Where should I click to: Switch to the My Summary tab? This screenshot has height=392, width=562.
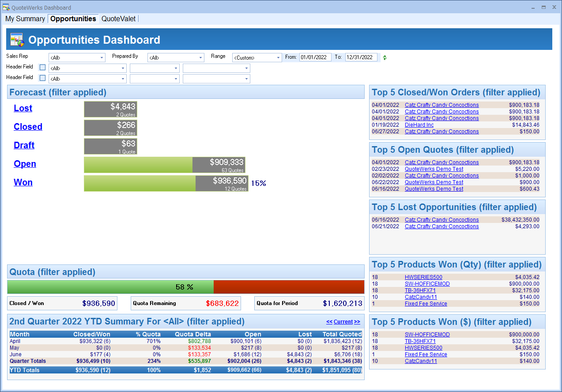[x=25, y=19]
